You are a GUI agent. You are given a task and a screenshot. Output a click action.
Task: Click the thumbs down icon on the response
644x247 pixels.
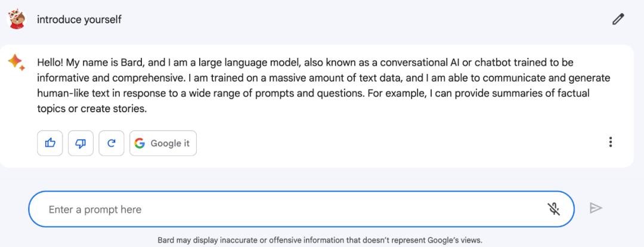click(80, 143)
